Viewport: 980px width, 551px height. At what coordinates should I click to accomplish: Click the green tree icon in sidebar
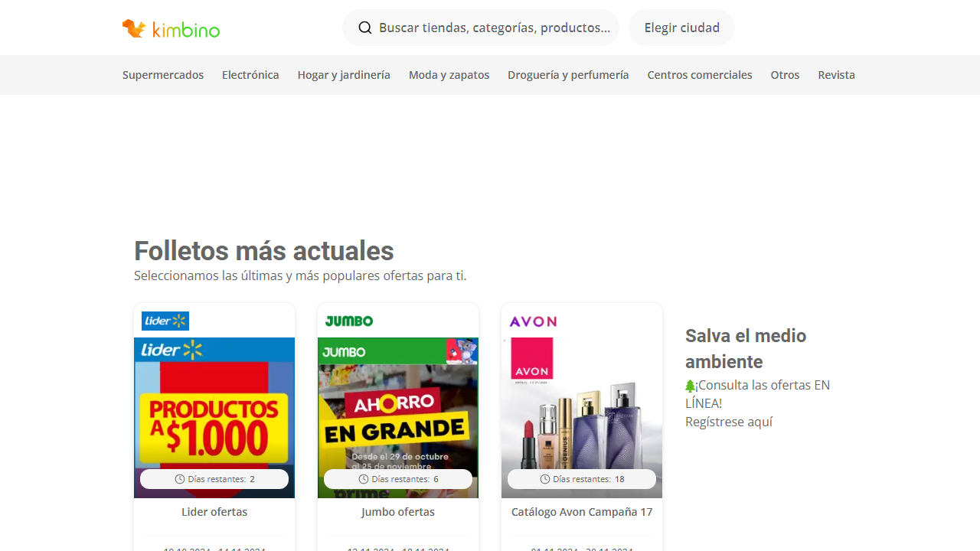[690, 386]
